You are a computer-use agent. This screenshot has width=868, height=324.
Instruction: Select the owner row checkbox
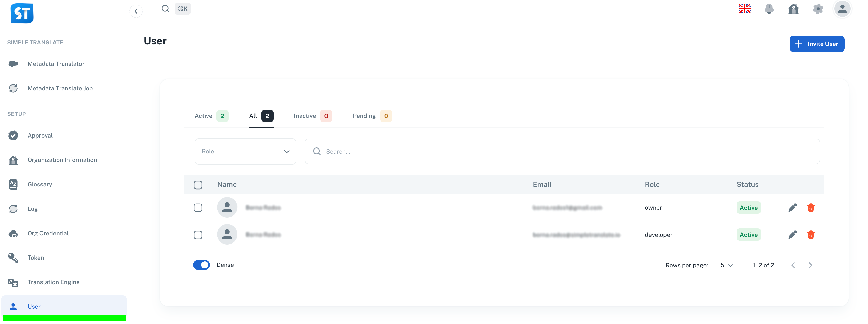pos(198,208)
